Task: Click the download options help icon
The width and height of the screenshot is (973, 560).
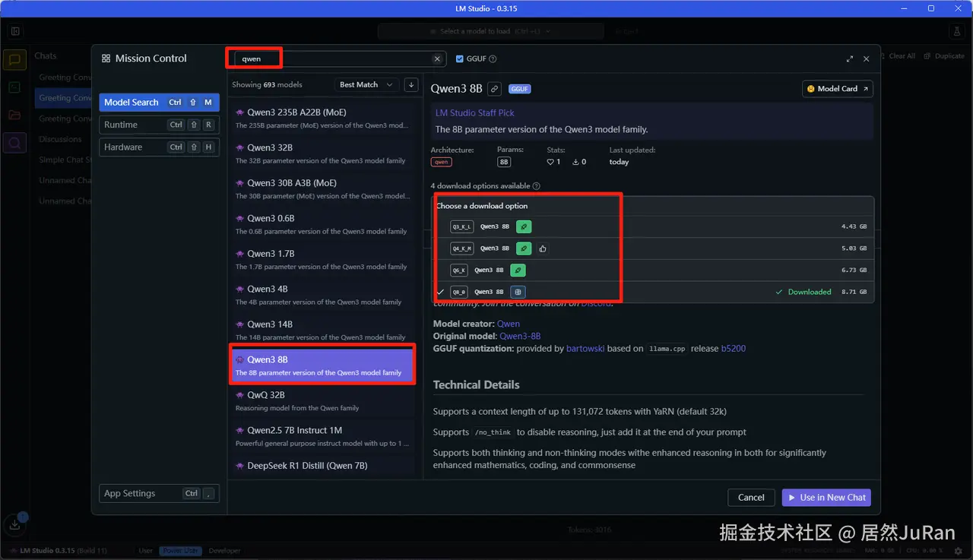Action: tap(537, 186)
